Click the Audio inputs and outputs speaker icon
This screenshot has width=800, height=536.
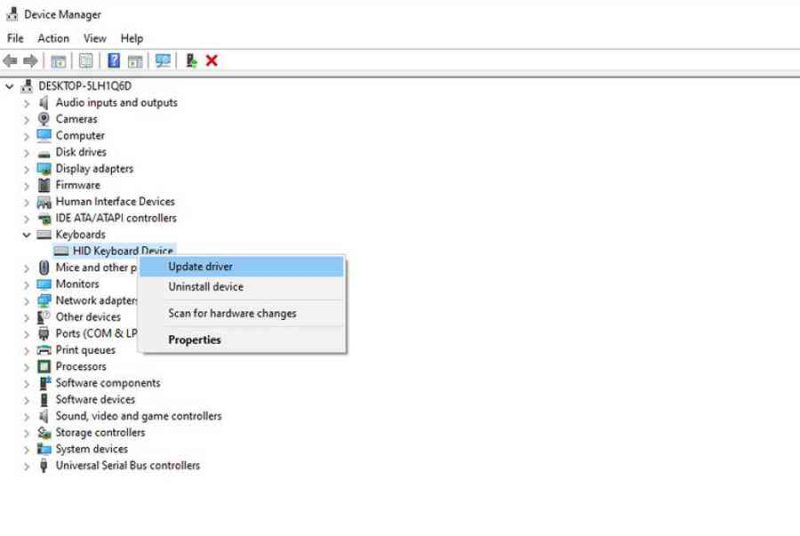pos(44,103)
